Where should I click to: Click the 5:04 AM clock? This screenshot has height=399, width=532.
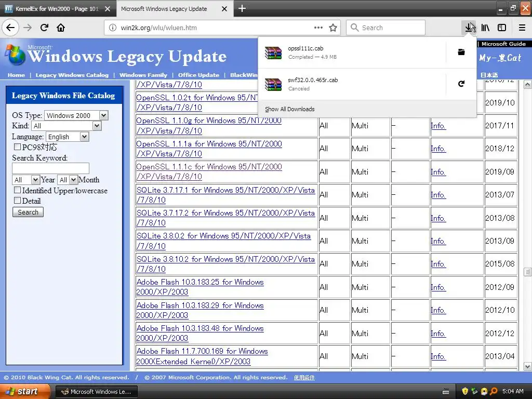coord(513,391)
